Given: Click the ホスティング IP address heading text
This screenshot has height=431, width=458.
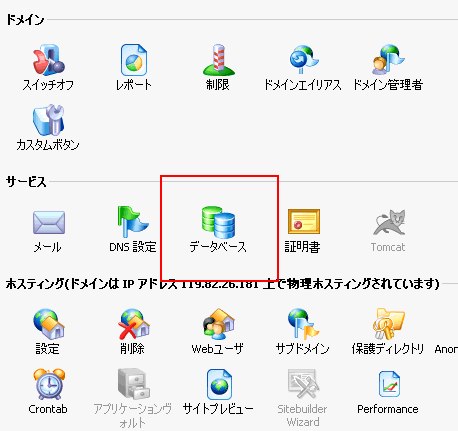Looking at the screenshot, I should click(222, 284).
